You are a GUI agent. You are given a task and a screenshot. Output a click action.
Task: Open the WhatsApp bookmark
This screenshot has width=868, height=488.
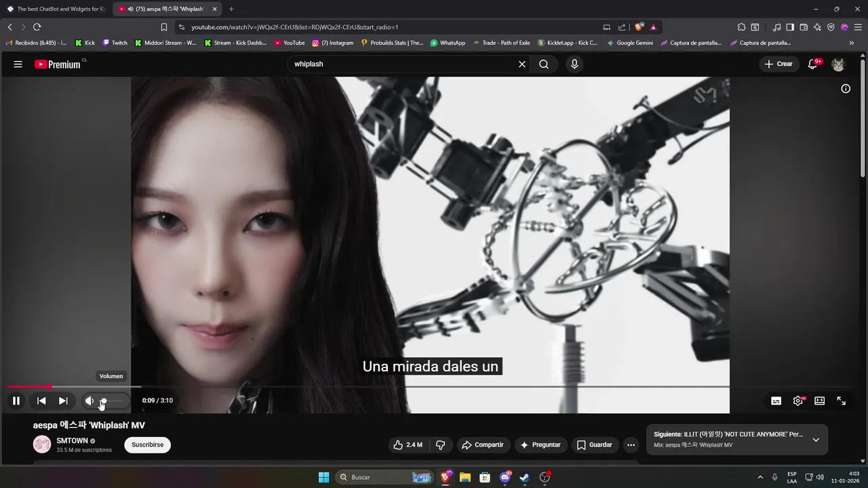pos(448,43)
